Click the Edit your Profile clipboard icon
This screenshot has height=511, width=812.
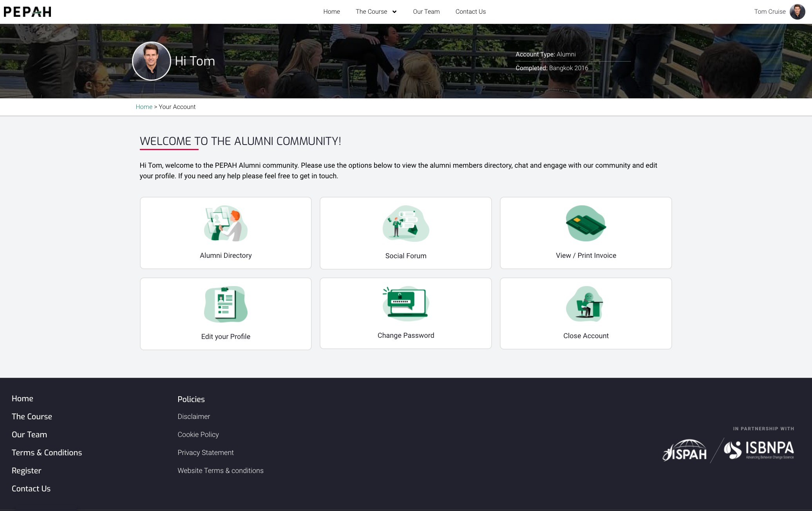click(x=226, y=304)
